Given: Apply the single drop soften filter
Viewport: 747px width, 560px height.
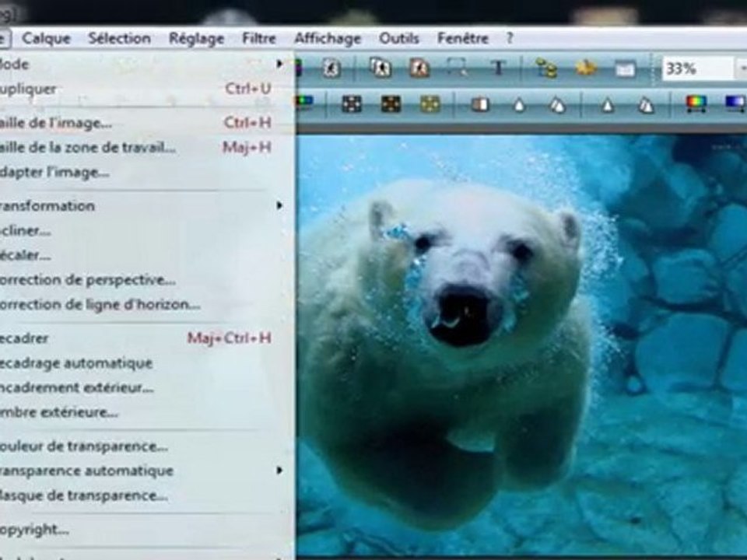Looking at the screenshot, I should (519, 104).
